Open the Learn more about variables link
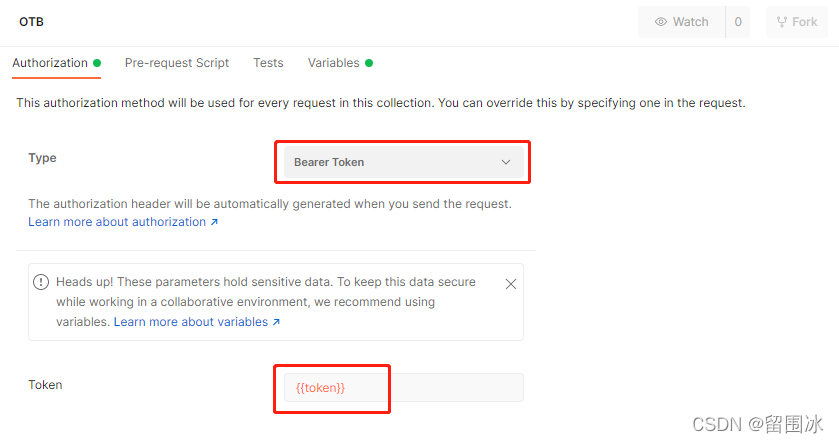This screenshot has width=839, height=443. (196, 322)
